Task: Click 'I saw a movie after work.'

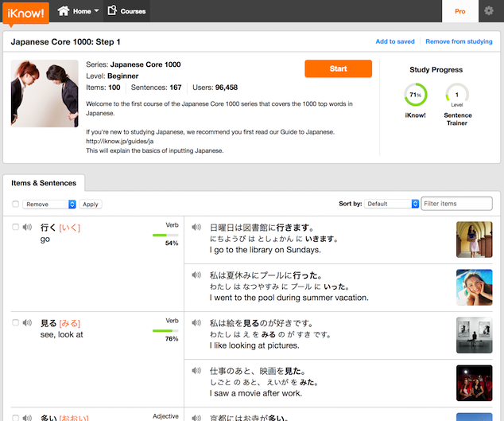Action: click(256, 393)
